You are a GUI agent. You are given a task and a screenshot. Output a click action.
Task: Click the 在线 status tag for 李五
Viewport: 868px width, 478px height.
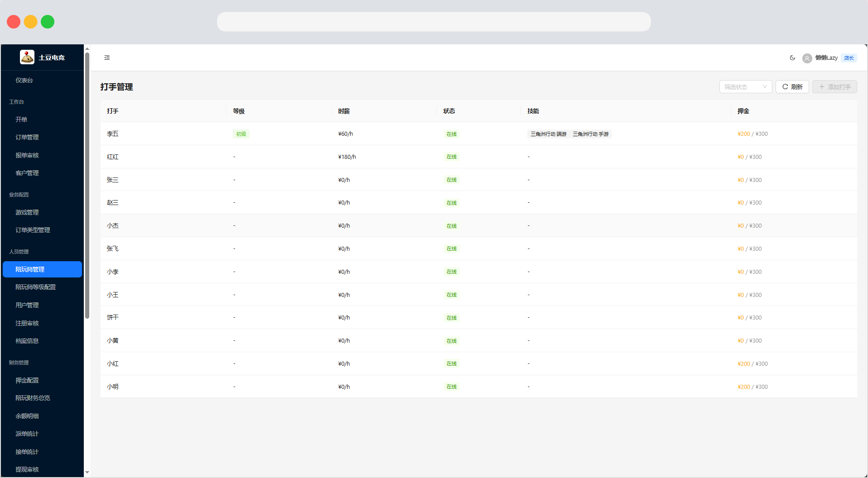[452, 134]
